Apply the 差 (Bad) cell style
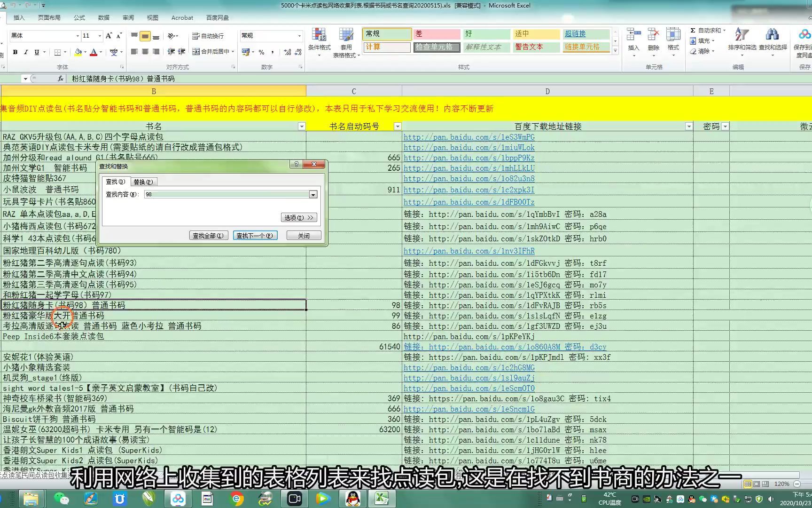The height and width of the screenshot is (508, 812). click(437, 34)
